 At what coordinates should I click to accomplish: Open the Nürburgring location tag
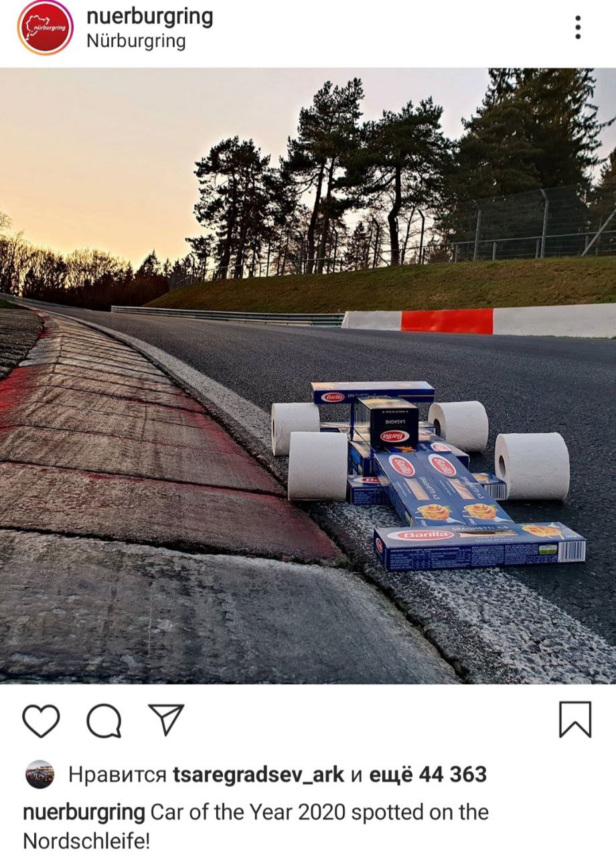(136, 41)
